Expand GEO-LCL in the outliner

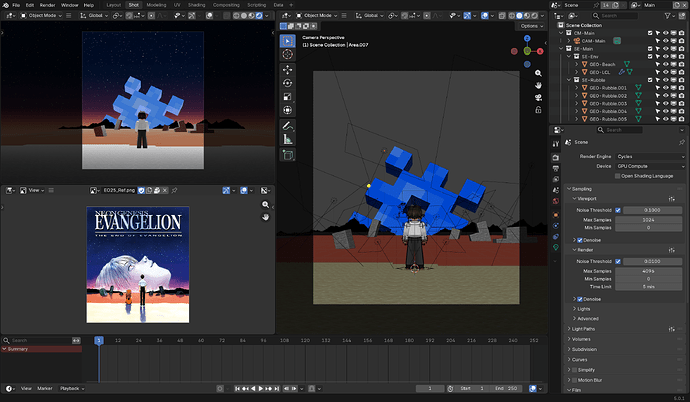pos(576,72)
